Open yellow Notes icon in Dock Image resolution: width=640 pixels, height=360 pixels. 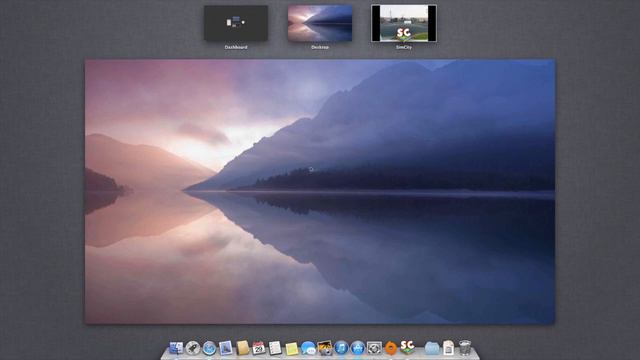point(291,349)
